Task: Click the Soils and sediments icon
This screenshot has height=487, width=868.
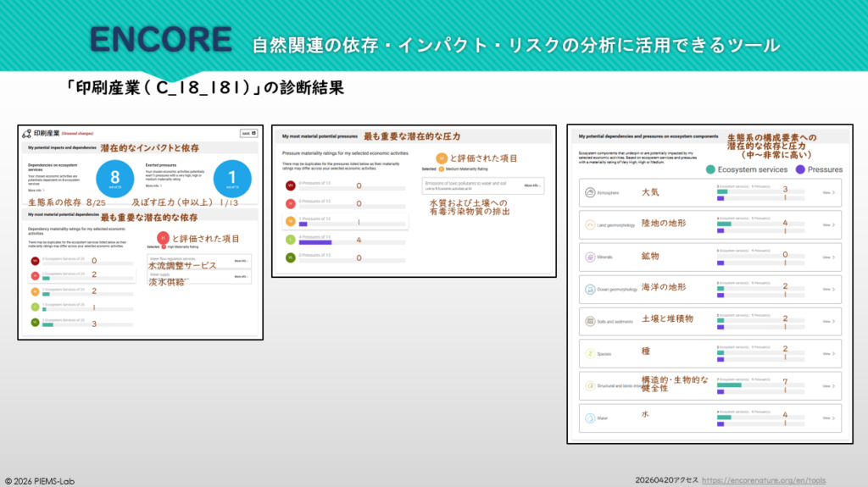Action: tap(590, 322)
